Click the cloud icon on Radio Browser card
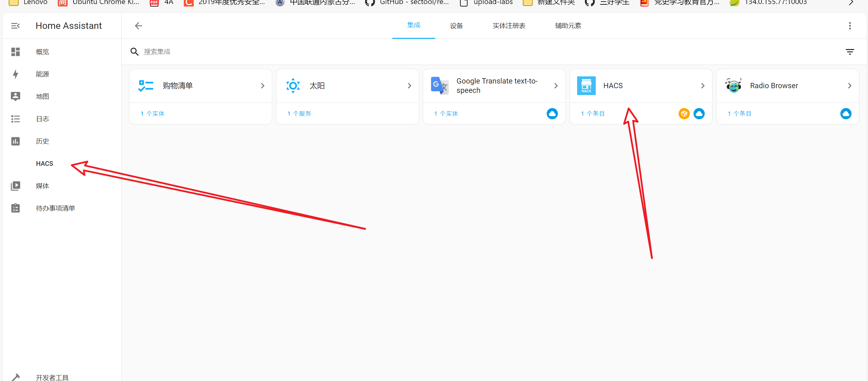Screen dimensions: 868x381 846,114
